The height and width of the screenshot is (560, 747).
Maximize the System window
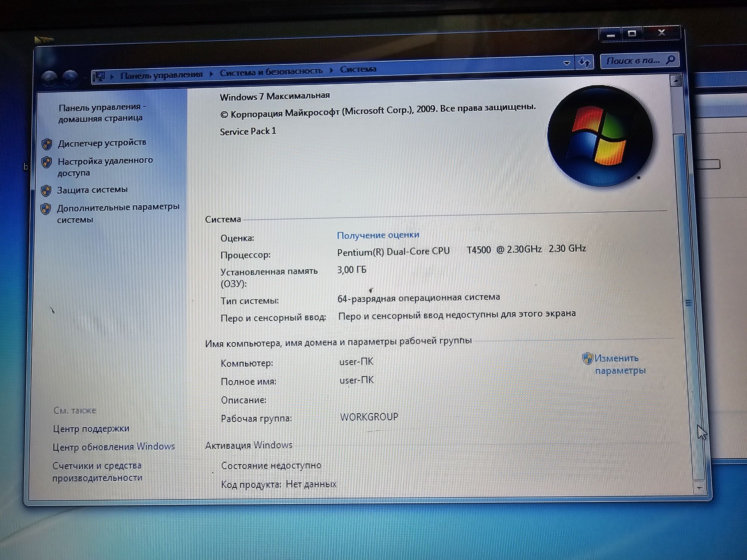point(632,34)
